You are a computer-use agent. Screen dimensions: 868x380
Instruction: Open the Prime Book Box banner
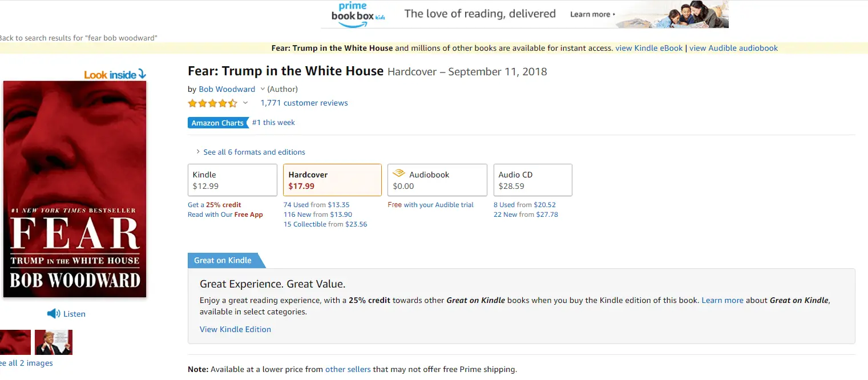point(524,14)
